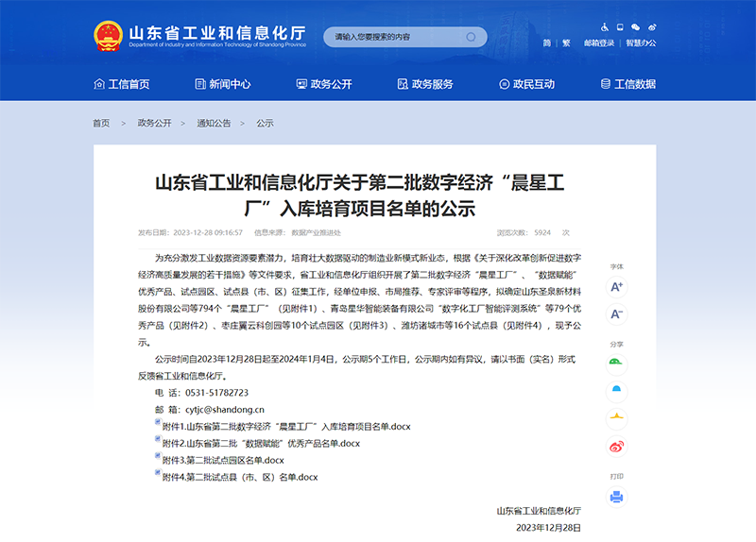Download 附件3 第二批试点园区名单.docx
The width and height of the screenshot is (756, 542).
click(223, 461)
